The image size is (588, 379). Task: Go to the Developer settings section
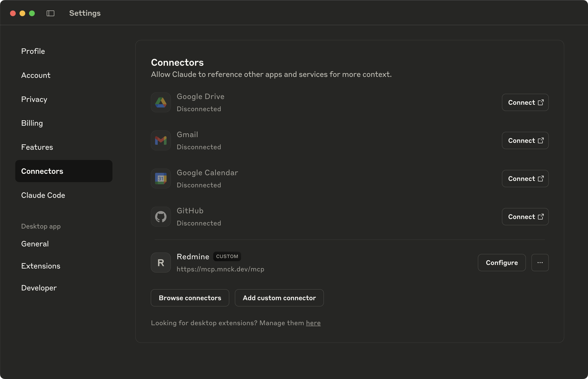[x=39, y=288]
